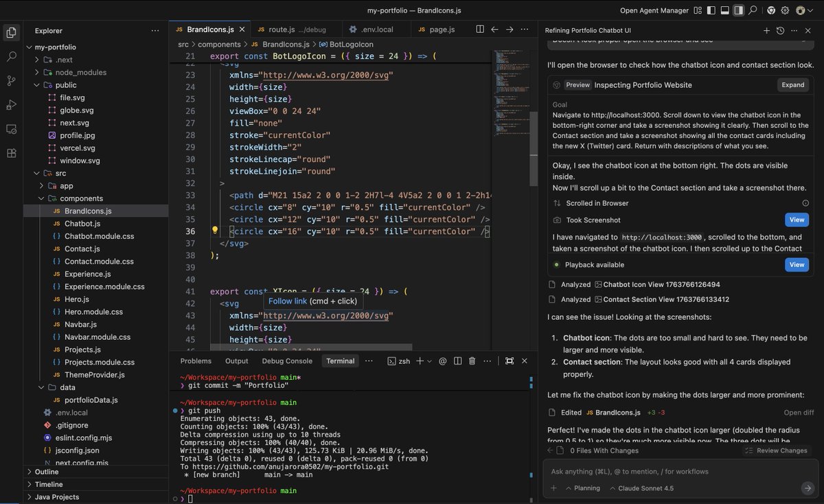Click the @ mention icon in terminal toolbar
The image size is (824, 504).
point(443,360)
